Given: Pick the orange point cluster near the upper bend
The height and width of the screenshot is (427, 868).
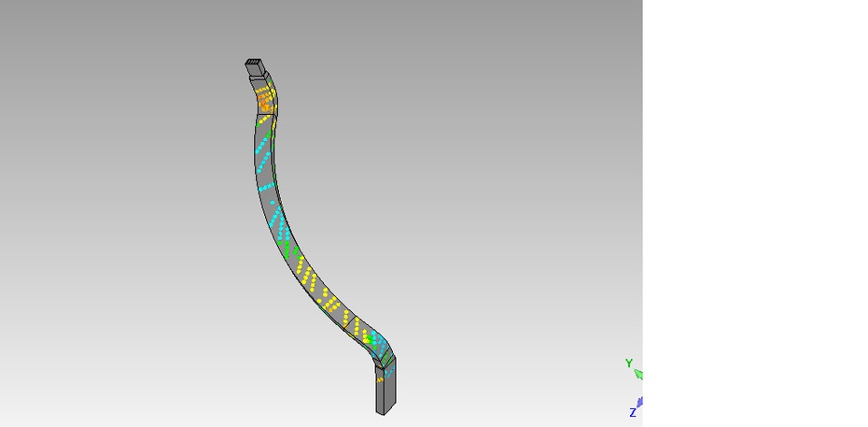Looking at the screenshot, I should [265, 103].
